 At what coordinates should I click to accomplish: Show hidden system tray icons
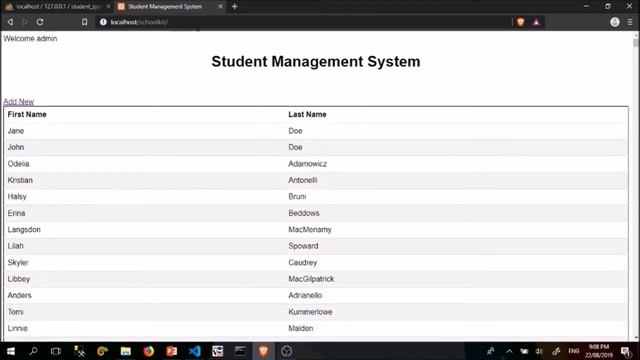[x=509, y=351]
